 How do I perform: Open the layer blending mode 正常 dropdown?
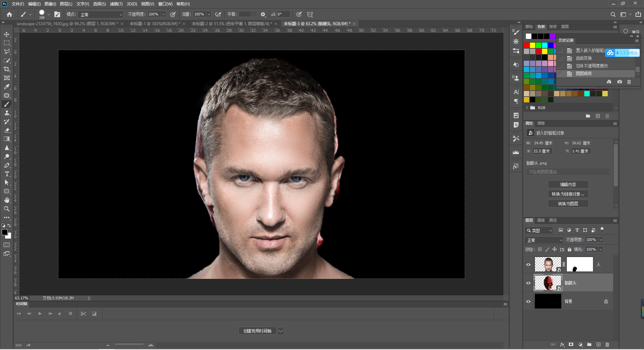coord(544,240)
